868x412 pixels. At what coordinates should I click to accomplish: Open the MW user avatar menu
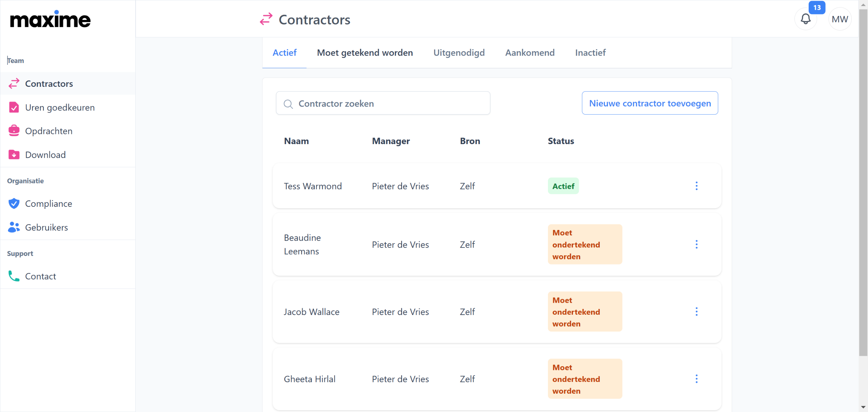pos(840,19)
